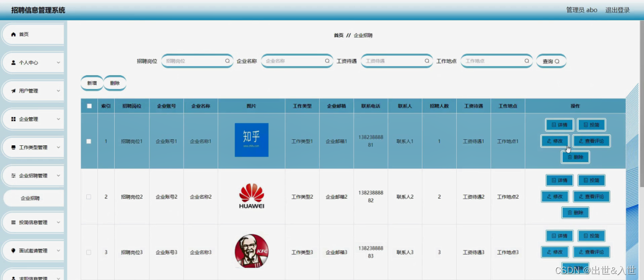
Task: Click the location pin icon beside 面试邀请管理
Action: 14,251
